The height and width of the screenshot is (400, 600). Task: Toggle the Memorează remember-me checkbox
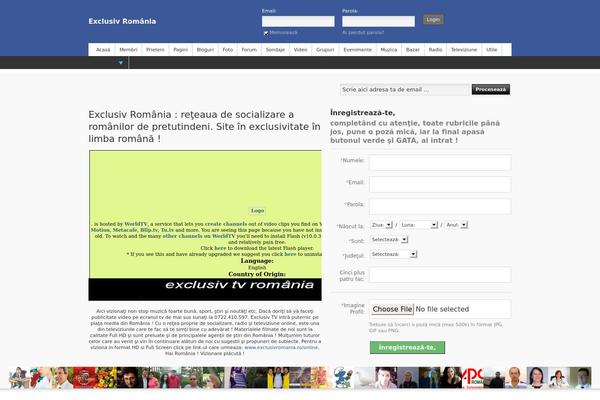[x=266, y=33]
